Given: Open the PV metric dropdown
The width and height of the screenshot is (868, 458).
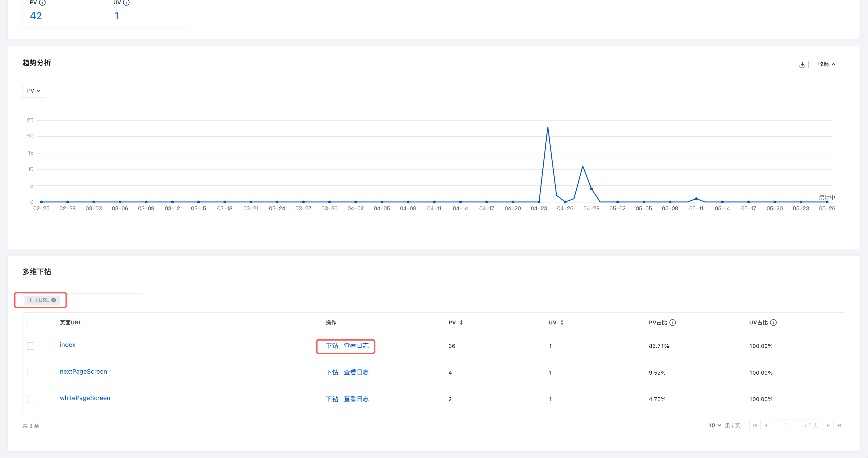Looking at the screenshot, I should (34, 91).
